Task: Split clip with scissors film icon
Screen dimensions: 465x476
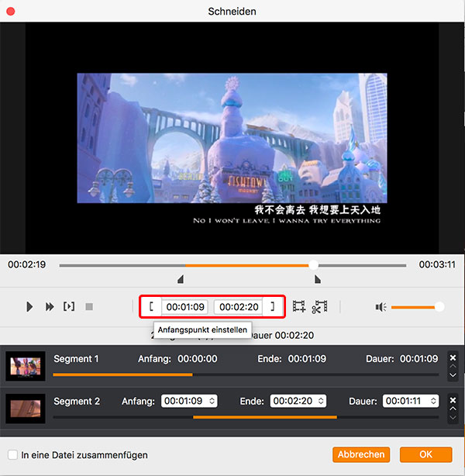Action: [x=319, y=306]
